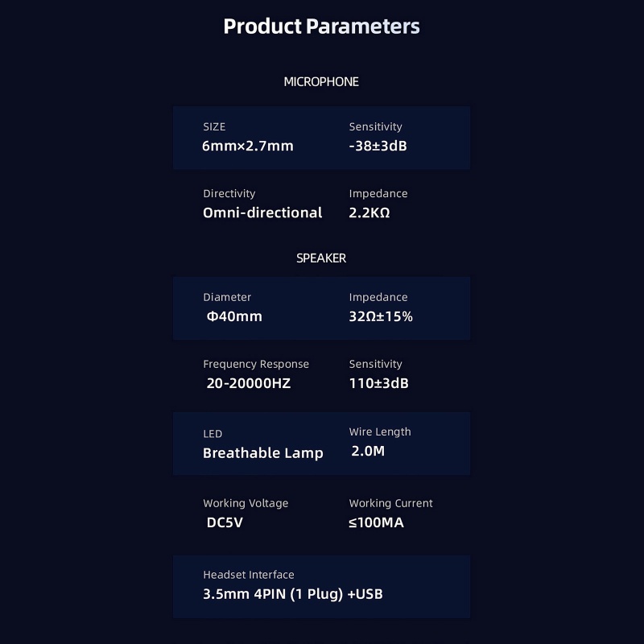Viewport: 644px width, 644px height.
Task: Select the Working Voltage label
Action: pos(246,503)
